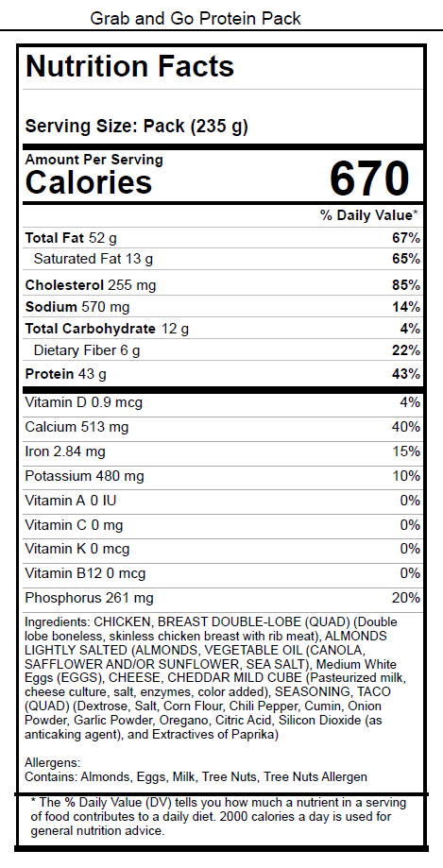The height and width of the screenshot is (868, 443).
Task: Click the Serving Size Pack (235 g) line
Action: pyautogui.click(x=137, y=127)
